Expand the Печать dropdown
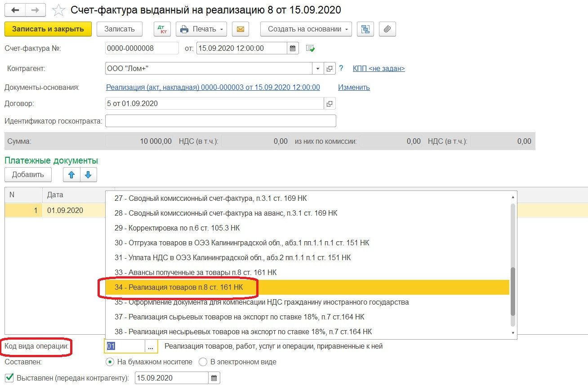This screenshot has height=385, width=588. (201, 29)
